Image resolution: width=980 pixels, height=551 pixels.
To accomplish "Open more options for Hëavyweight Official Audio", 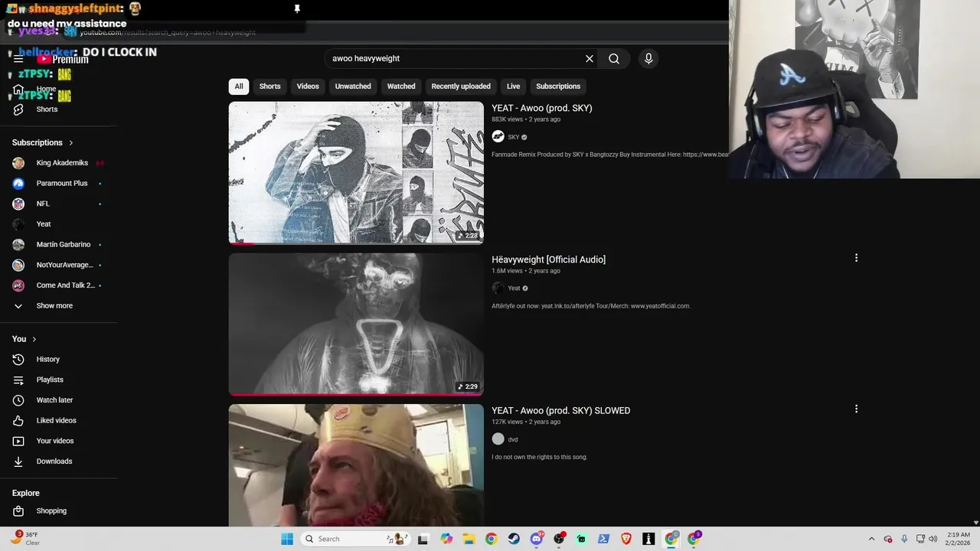I will tap(856, 258).
